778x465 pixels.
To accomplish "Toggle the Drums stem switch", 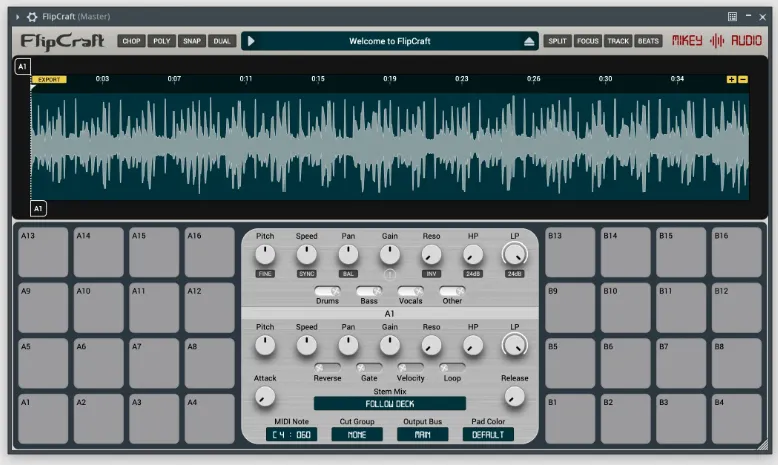I will (x=327, y=291).
